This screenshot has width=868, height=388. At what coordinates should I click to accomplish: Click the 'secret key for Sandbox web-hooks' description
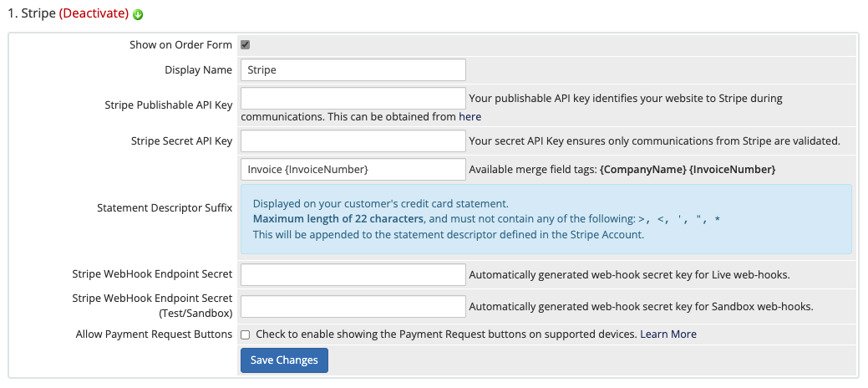point(641,307)
